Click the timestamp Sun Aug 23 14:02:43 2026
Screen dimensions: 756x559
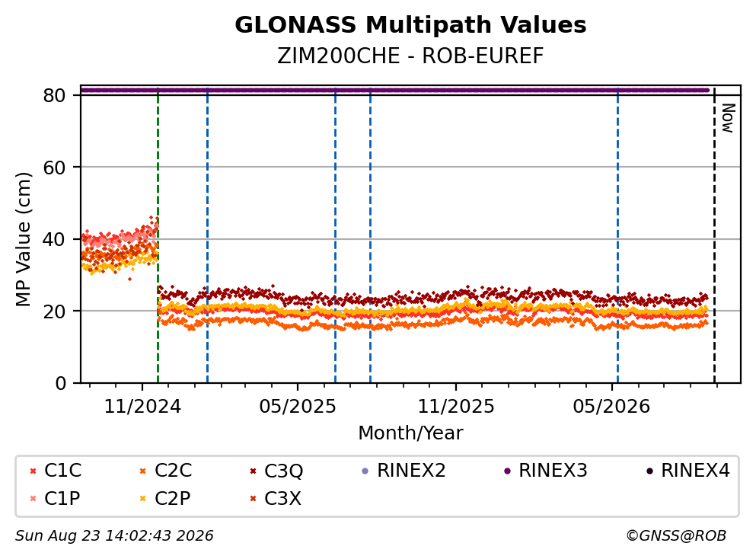114,536
